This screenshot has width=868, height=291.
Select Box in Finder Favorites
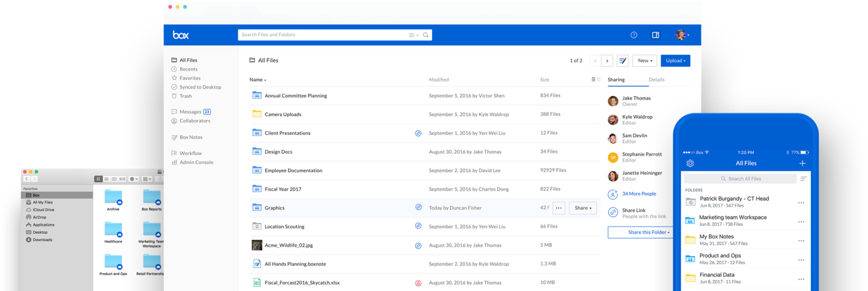click(57, 195)
